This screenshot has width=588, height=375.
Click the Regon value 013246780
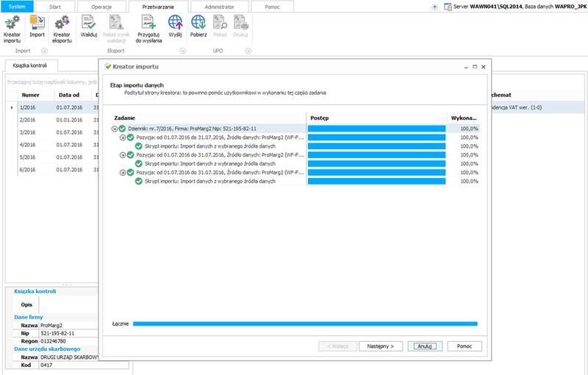(68, 341)
